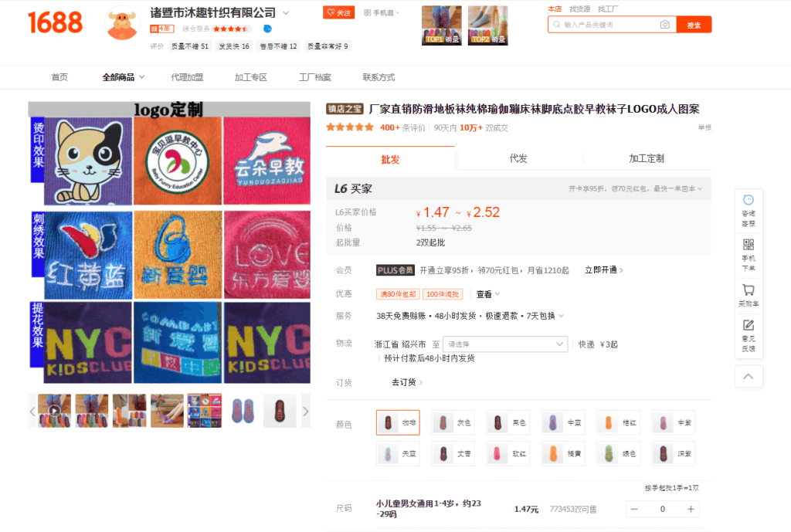This screenshot has height=532, width=791.
Task: Show previous product thumbnails
Action: (32, 412)
